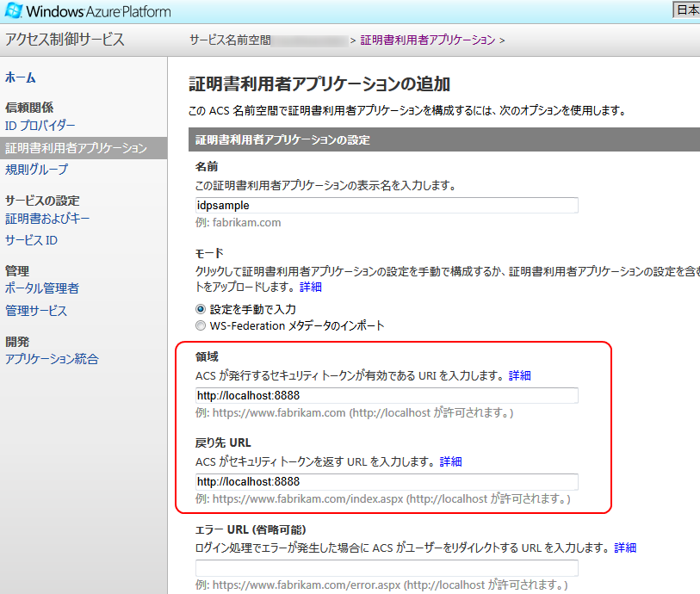The height and width of the screenshot is (594, 700).
Task: Open 管理サービス page
Action: coord(36,311)
